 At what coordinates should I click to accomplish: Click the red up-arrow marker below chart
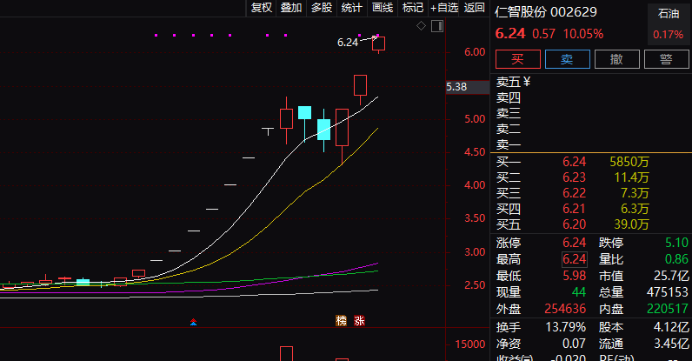click(193, 322)
